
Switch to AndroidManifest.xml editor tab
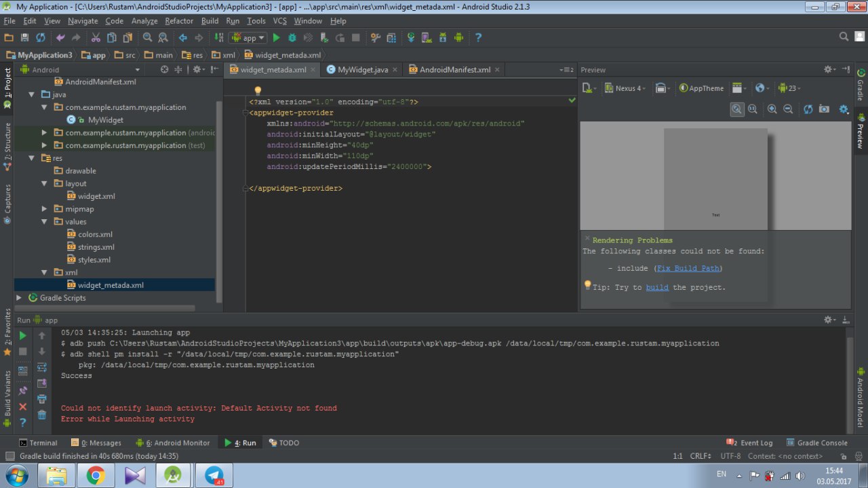pyautogui.click(x=454, y=70)
